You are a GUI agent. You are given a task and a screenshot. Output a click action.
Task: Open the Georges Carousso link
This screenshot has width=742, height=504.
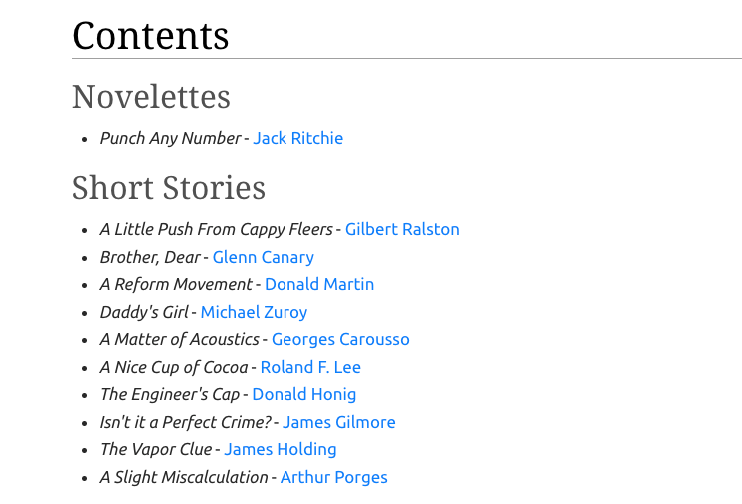point(341,339)
